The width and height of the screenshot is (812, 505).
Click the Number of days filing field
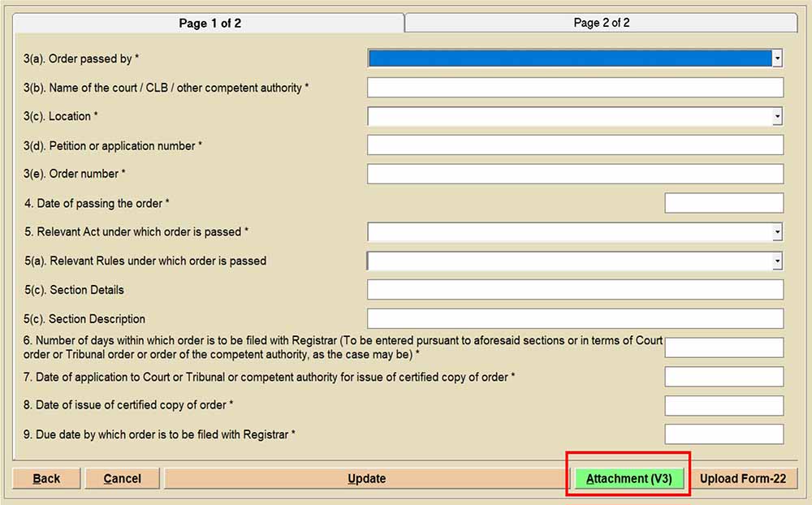tap(723, 347)
